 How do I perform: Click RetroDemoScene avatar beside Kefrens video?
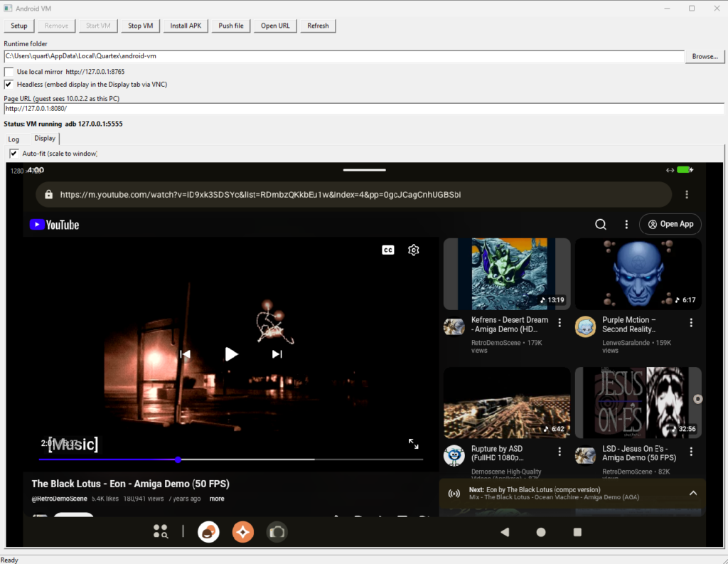454,326
